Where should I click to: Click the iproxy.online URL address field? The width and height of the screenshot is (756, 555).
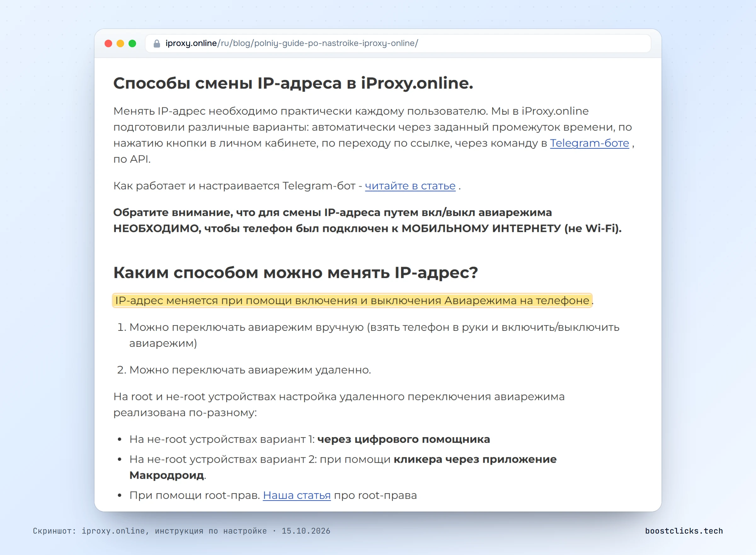click(398, 43)
